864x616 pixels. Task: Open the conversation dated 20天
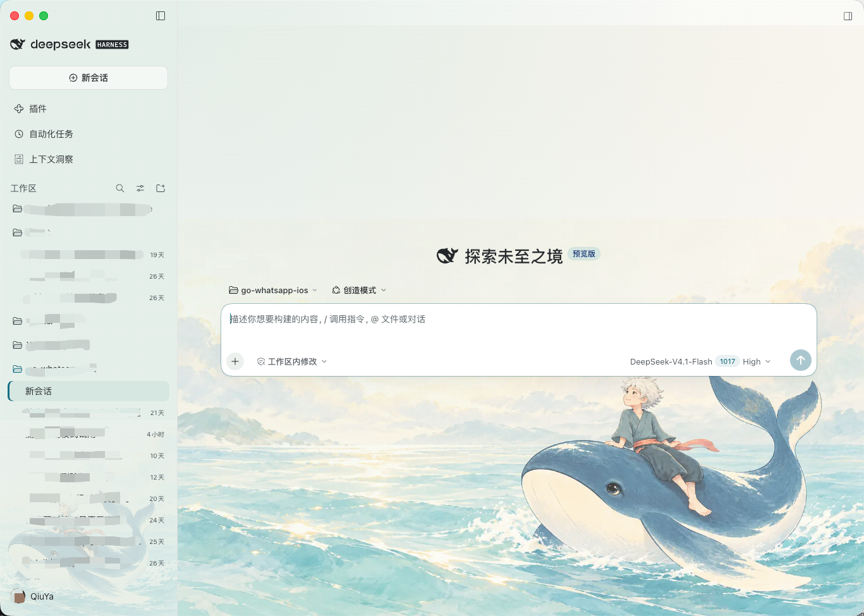pyautogui.click(x=88, y=498)
